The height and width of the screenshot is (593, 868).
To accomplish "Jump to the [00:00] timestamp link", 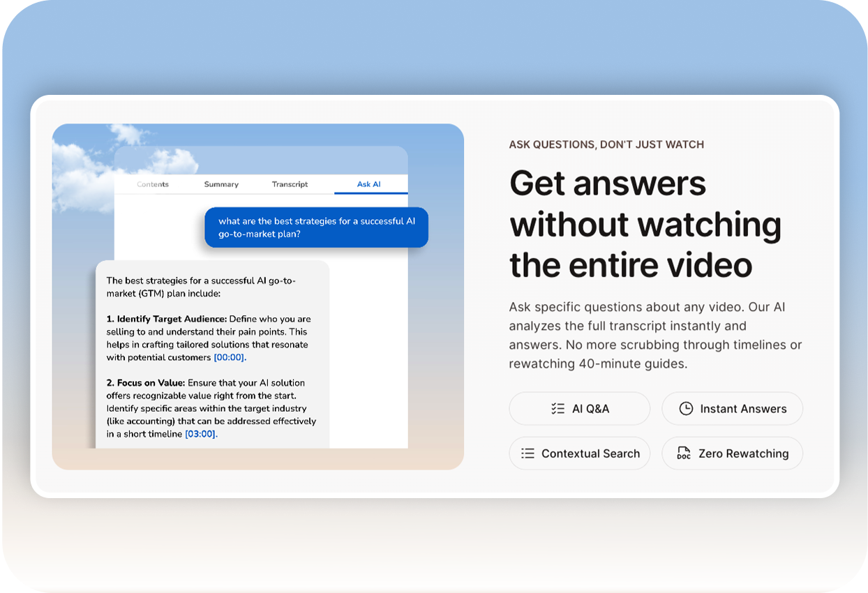I will [230, 357].
